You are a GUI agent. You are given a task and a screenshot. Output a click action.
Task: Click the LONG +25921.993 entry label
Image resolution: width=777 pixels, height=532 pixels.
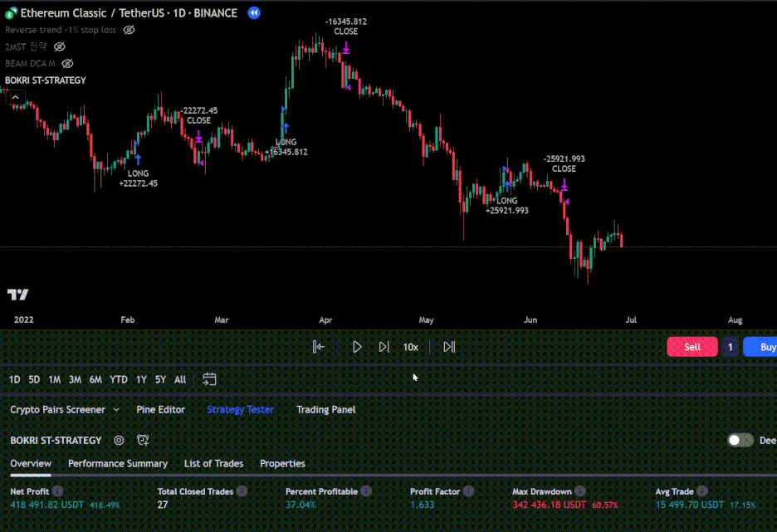click(507, 206)
